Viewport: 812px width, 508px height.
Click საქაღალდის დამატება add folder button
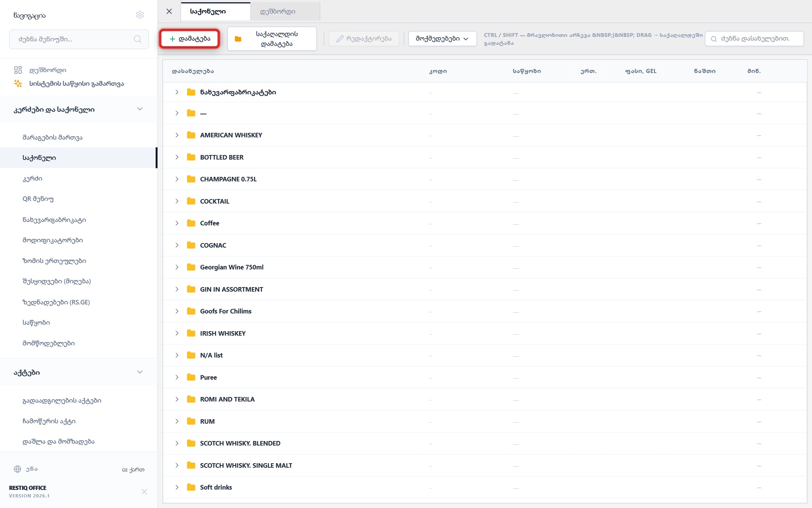pos(272,39)
